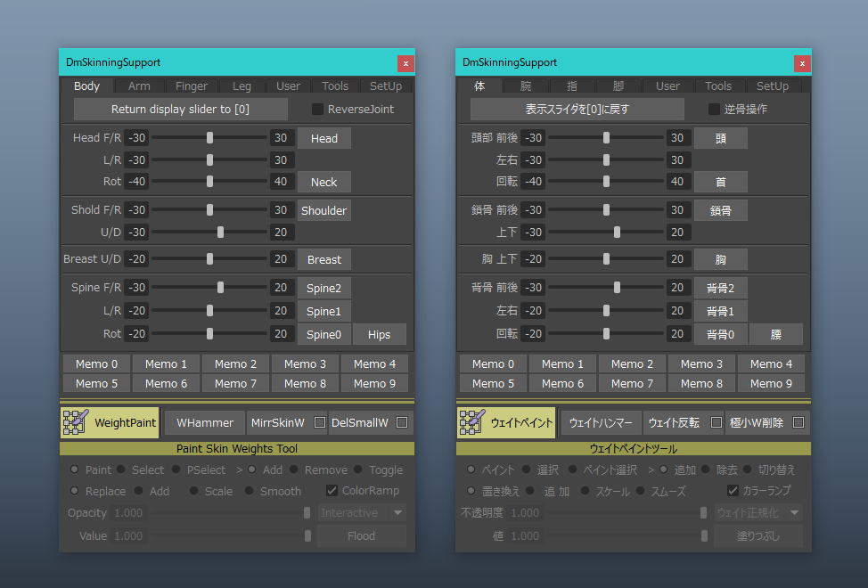Select the Smooth radio button
The height and width of the screenshot is (588, 868).
pos(250,491)
